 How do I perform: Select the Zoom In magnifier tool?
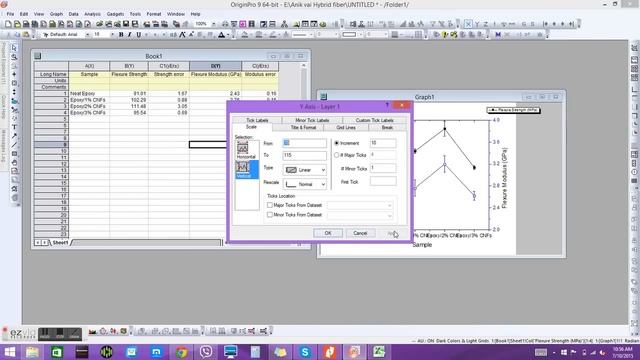coord(14,57)
